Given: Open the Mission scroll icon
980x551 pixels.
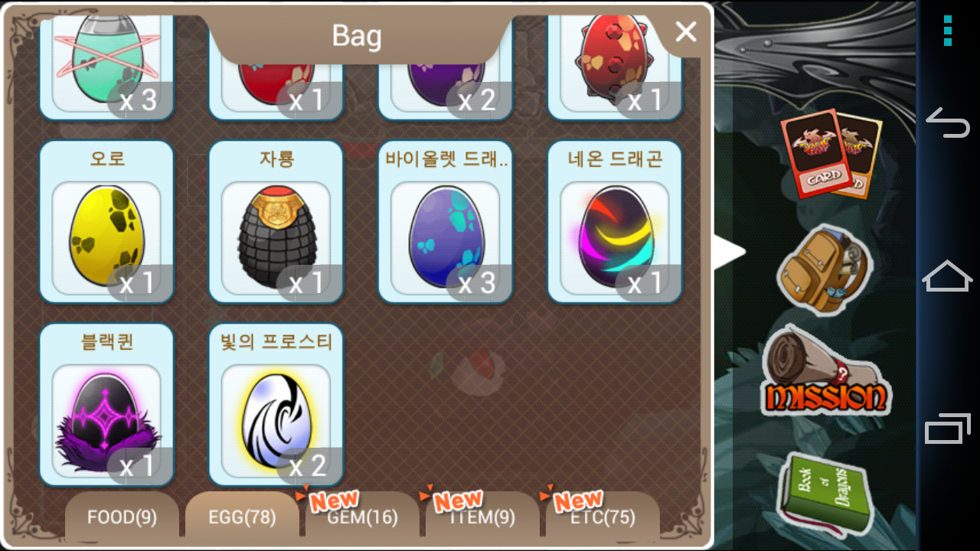Looking at the screenshot, I should point(827,372).
